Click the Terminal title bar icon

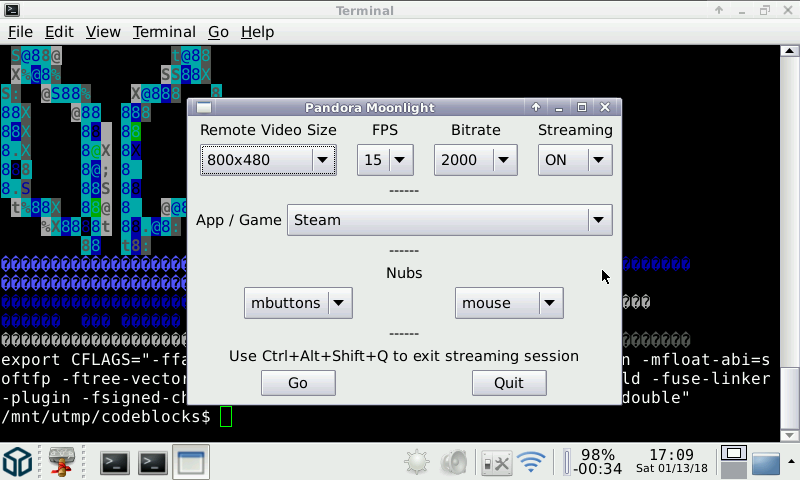tap(12, 10)
